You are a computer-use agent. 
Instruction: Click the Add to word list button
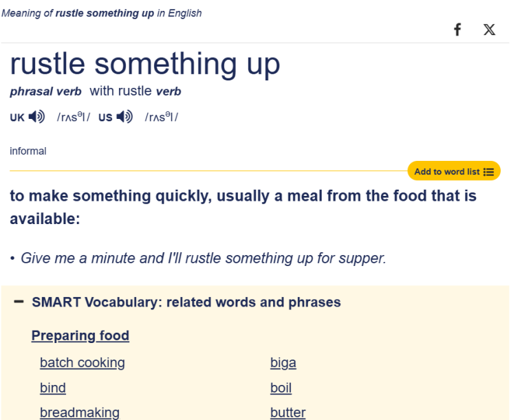[x=454, y=171]
